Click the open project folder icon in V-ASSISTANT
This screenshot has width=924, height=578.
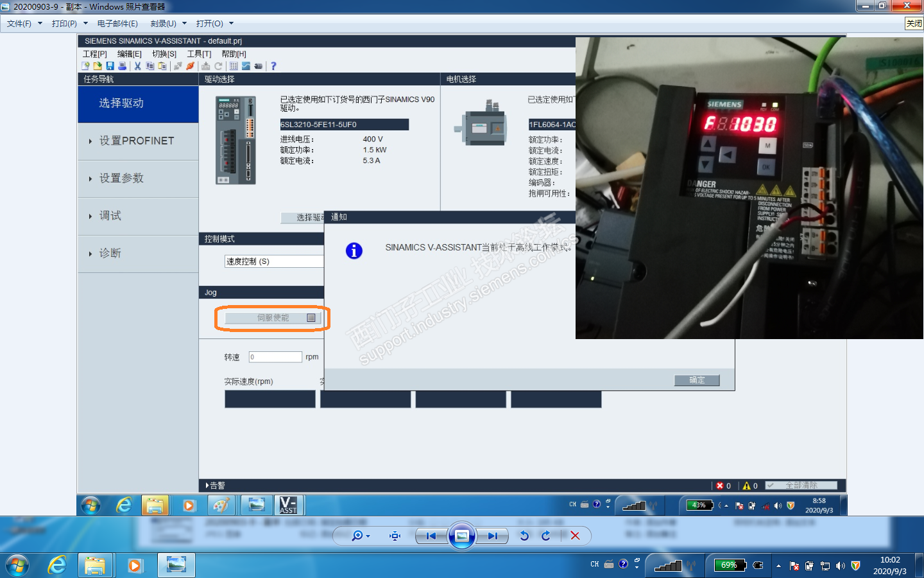98,66
